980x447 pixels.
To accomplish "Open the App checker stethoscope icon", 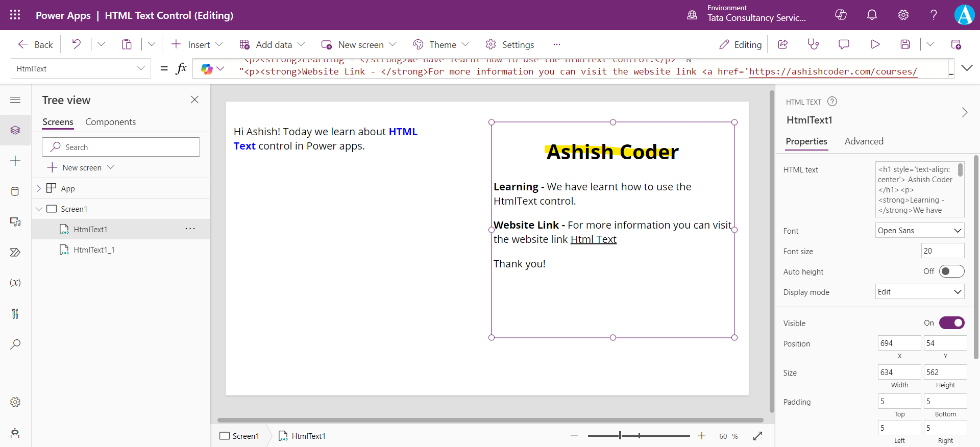I will pyautogui.click(x=813, y=44).
